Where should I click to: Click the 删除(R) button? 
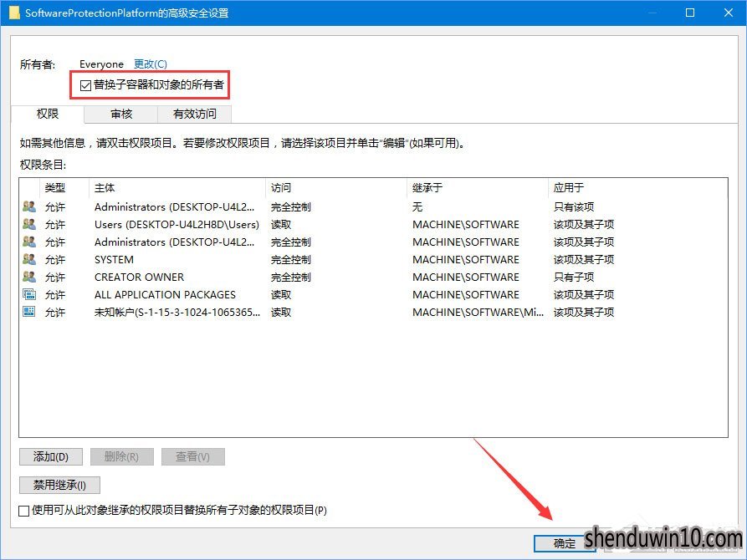click(122, 456)
